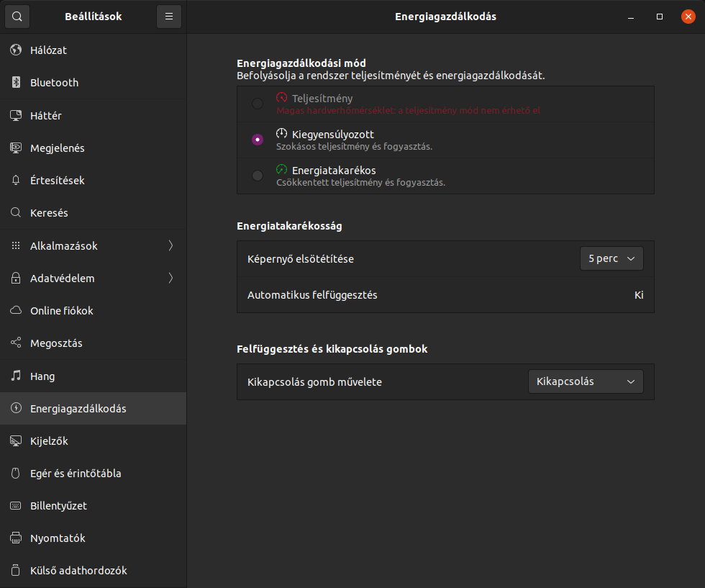Click the Hang music note icon
This screenshot has height=588, width=705.
tap(16, 376)
